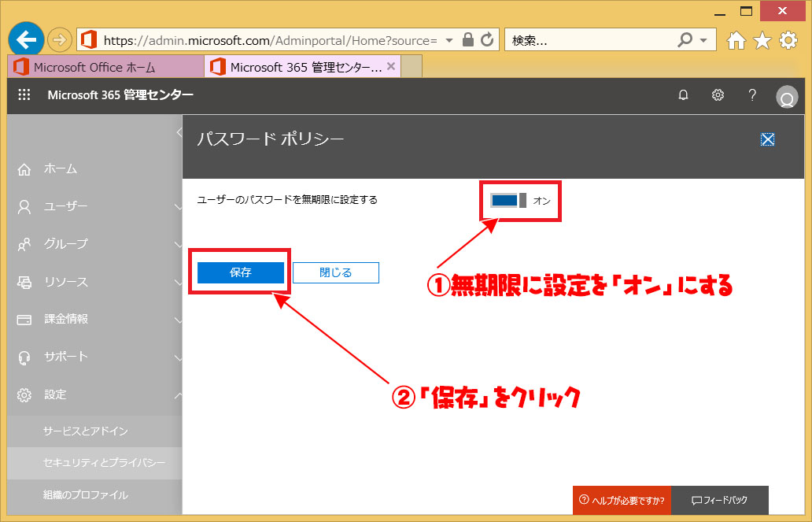The image size is (812, 522).
Task: Click the padlock security icon in address bar
Action: (467, 40)
